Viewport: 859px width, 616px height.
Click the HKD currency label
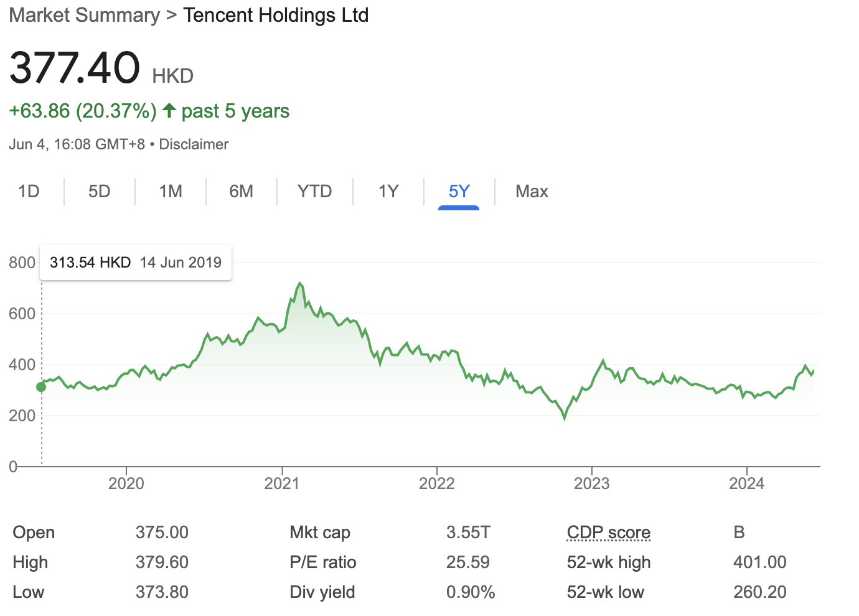tap(173, 76)
